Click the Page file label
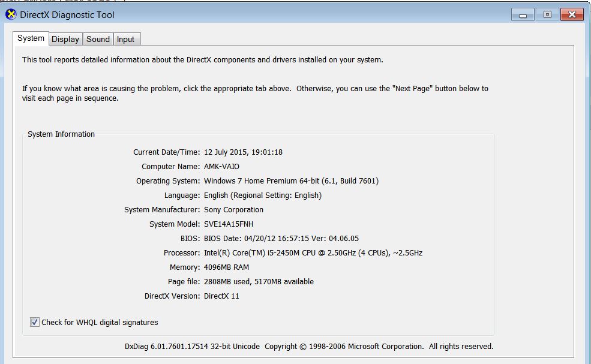Viewport: 591px width, 364px height. [x=184, y=281]
